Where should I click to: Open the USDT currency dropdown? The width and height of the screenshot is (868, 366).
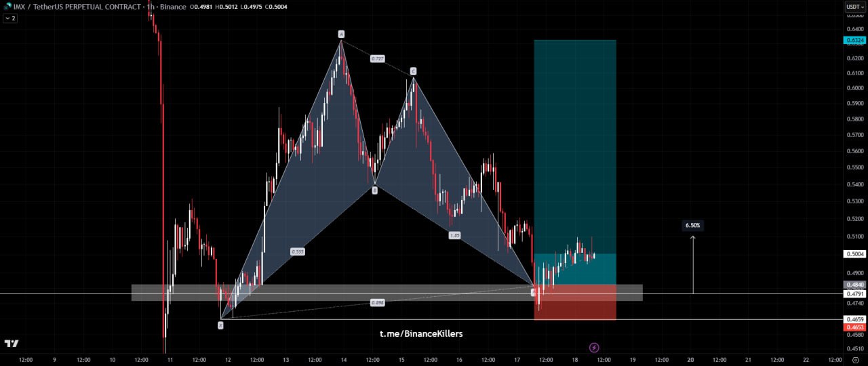[854, 7]
